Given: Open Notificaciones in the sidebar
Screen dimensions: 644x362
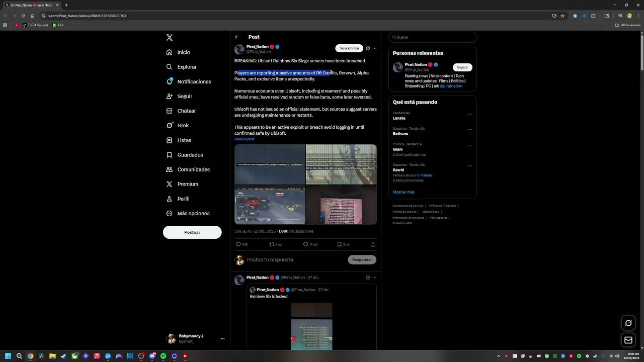Looking at the screenshot, I should coord(189,81).
